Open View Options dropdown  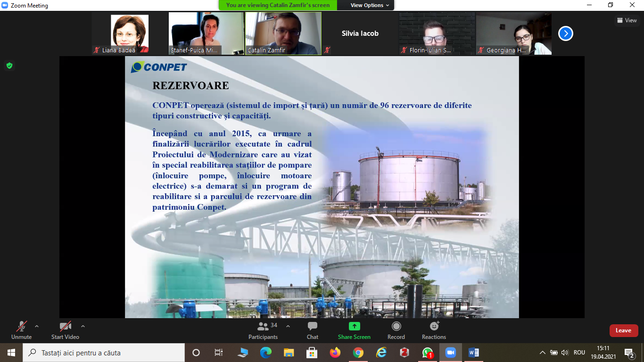[370, 5]
